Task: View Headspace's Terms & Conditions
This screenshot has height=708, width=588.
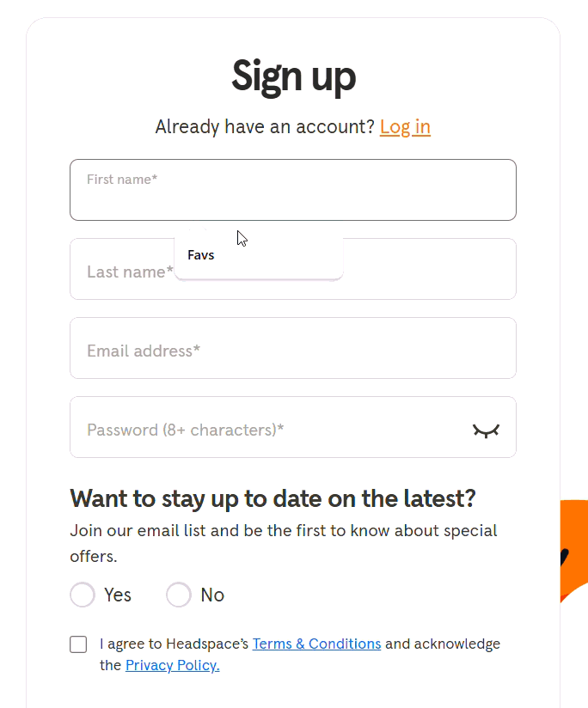Action: 316,644
